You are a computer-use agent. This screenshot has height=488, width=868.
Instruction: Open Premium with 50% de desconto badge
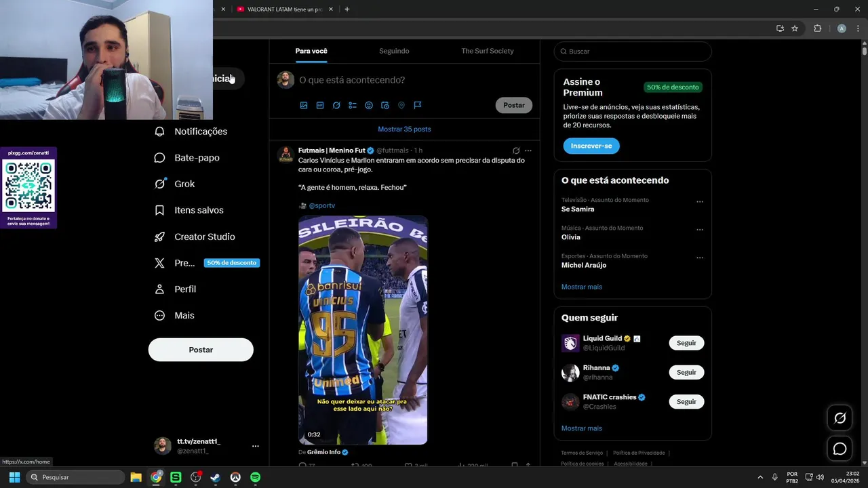(x=205, y=263)
